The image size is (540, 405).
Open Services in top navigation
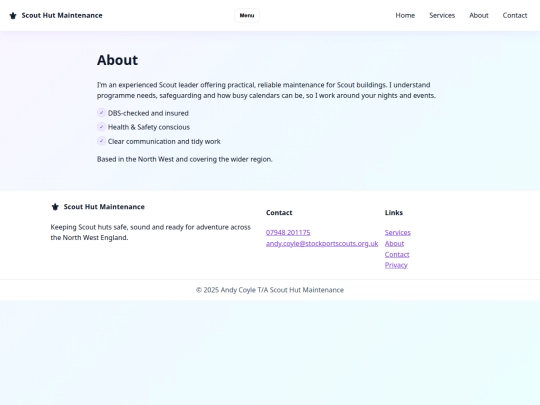(x=442, y=15)
